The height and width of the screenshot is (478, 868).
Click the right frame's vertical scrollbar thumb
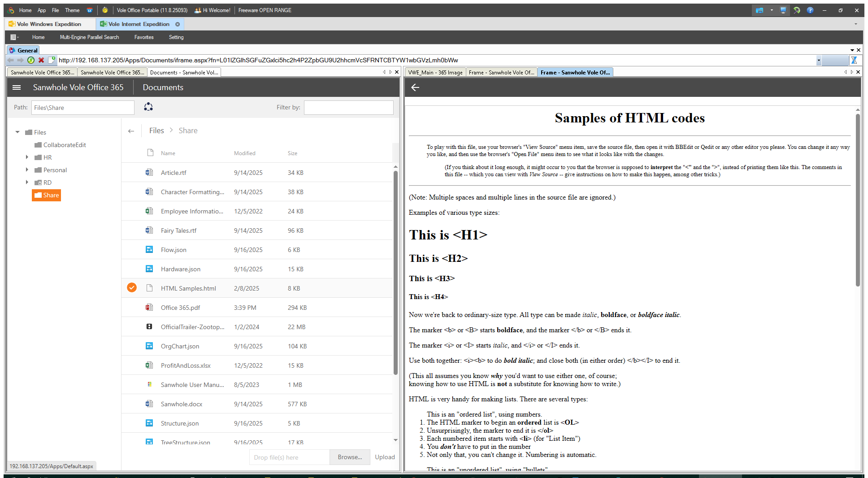point(857,200)
